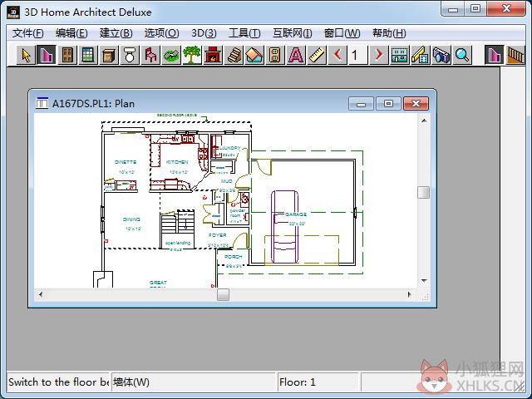Viewport: 532px width, 399px height.
Task: Click the LAUNDRY room label
Action: 230,148
